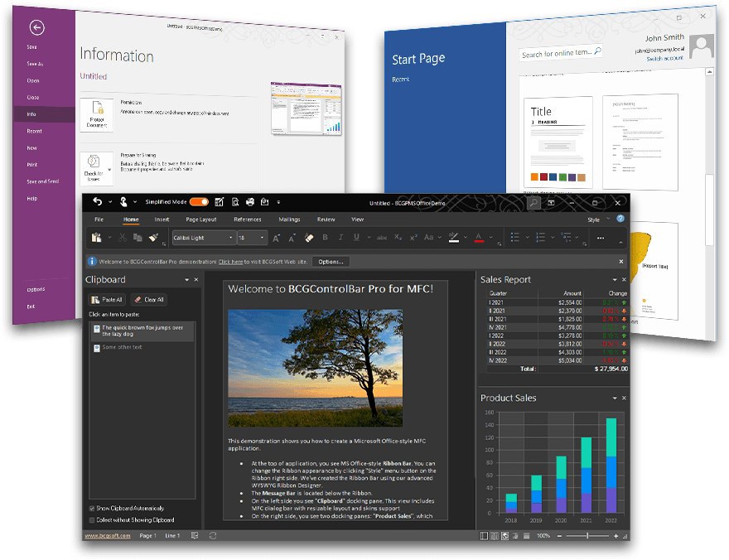Click the Undo arrow in title bar
This screenshot has height=560, width=729.
(97, 201)
